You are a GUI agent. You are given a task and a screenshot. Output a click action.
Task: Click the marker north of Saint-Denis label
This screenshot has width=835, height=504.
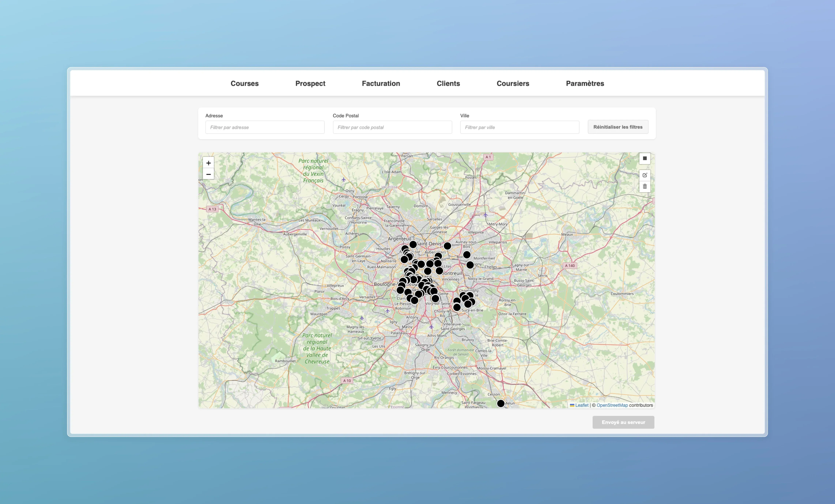(x=413, y=245)
